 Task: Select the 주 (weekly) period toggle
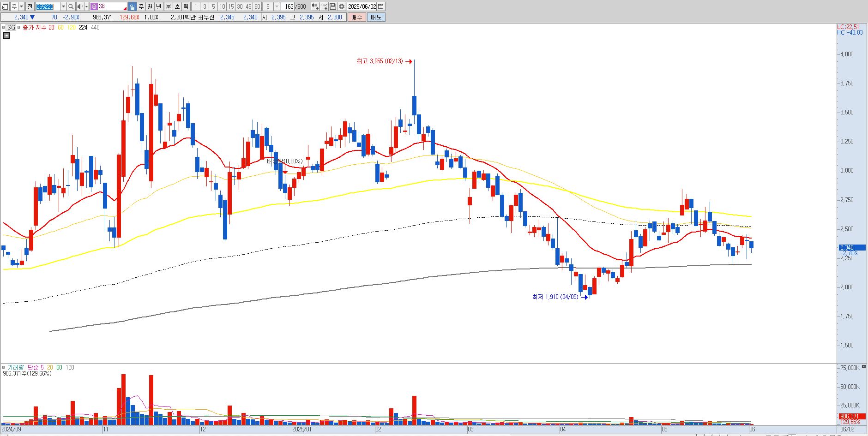pos(141,6)
